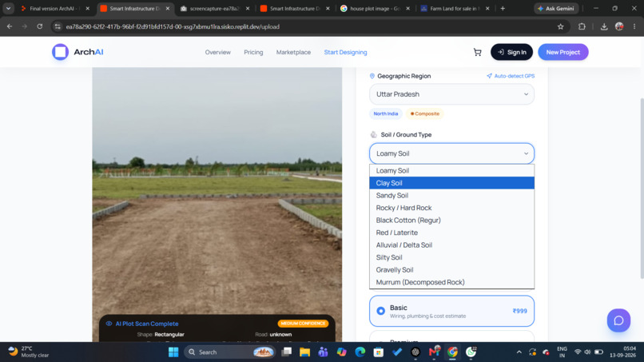The image size is (644, 362).
Task: Go to Start Designing nav item
Action: pyautogui.click(x=345, y=52)
